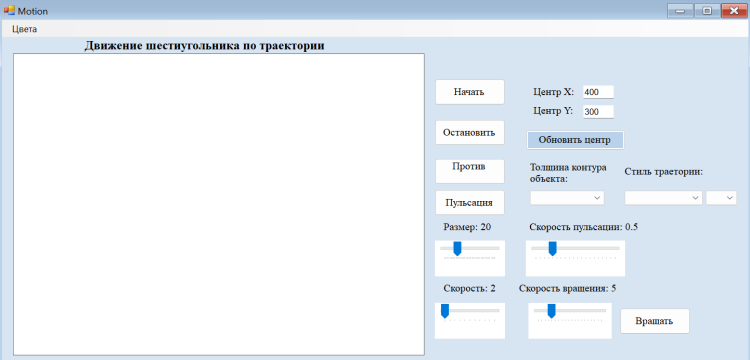The image size is (750, 360).
Task: Click the Скорость пульсации slider thumb
Action: pyautogui.click(x=552, y=249)
